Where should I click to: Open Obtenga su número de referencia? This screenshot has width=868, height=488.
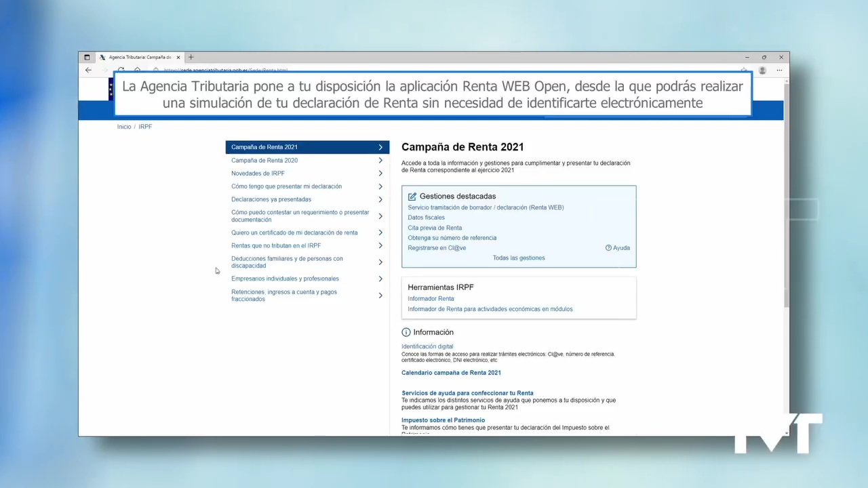tap(452, 238)
